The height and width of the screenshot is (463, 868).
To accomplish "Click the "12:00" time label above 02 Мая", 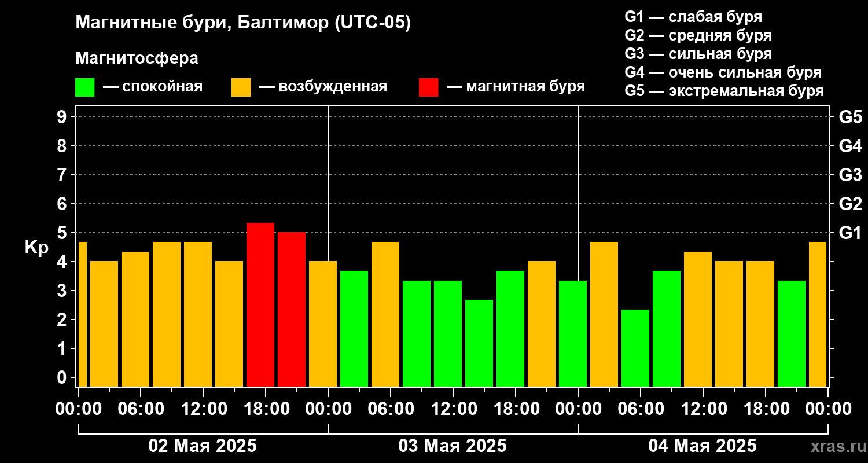I will pos(203,409).
